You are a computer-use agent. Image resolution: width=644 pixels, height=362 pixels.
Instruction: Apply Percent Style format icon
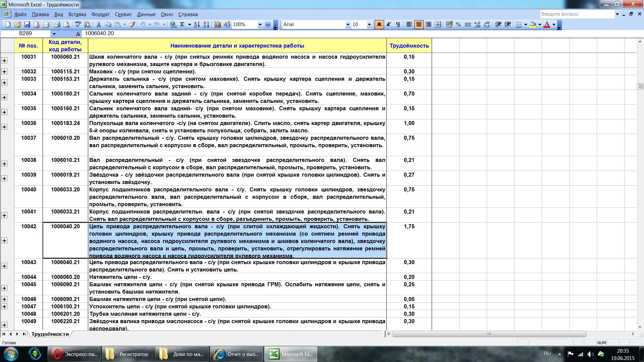point(458,24)
